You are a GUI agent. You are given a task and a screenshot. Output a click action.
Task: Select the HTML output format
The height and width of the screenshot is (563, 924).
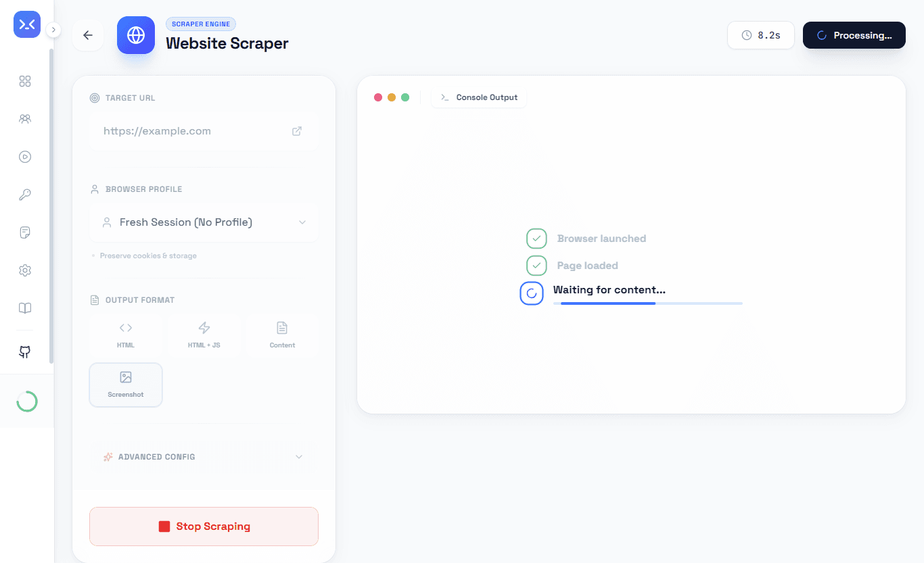point(126,335)
